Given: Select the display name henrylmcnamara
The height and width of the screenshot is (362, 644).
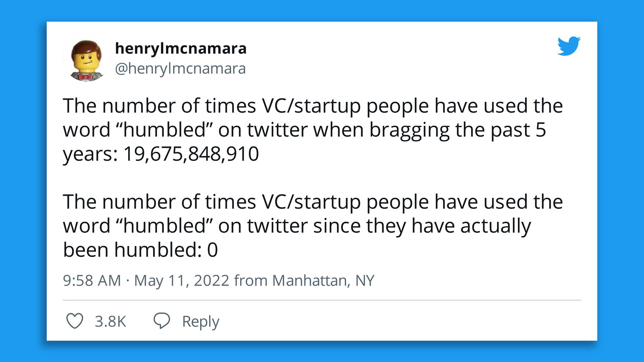Looking at the screenshot, I should point(181,48).
